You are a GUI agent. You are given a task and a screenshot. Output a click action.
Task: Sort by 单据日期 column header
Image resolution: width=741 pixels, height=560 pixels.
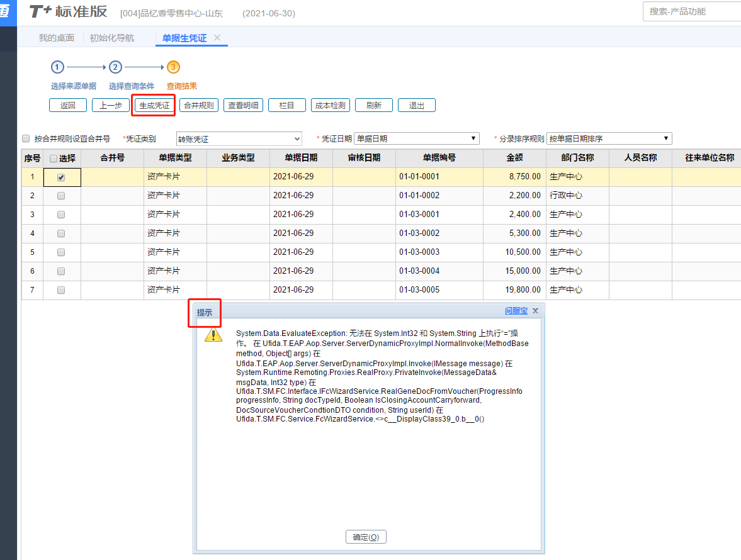pyautogui.click(x=301, y=158)
